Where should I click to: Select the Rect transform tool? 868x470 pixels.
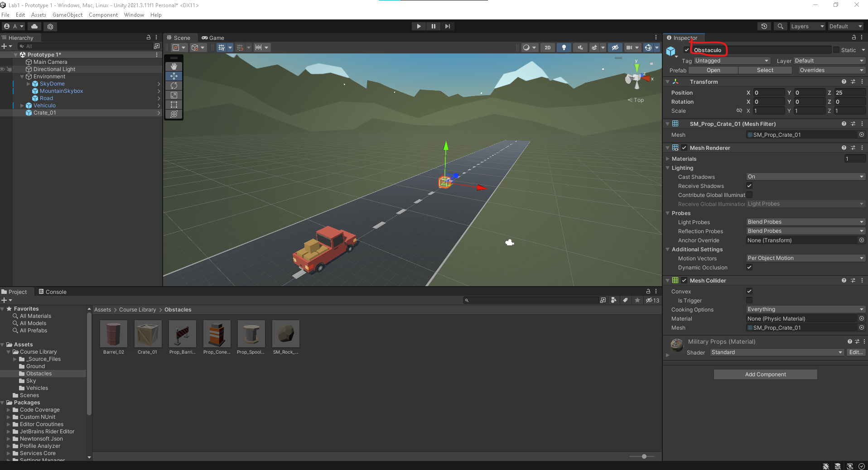(x=174, y=105)
